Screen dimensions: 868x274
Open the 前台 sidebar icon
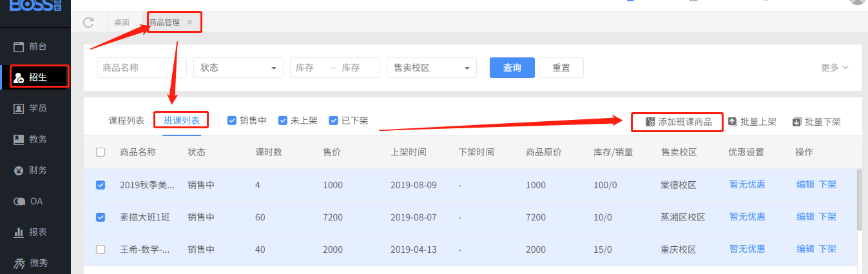pyautogui.click(x=19, y=46)
